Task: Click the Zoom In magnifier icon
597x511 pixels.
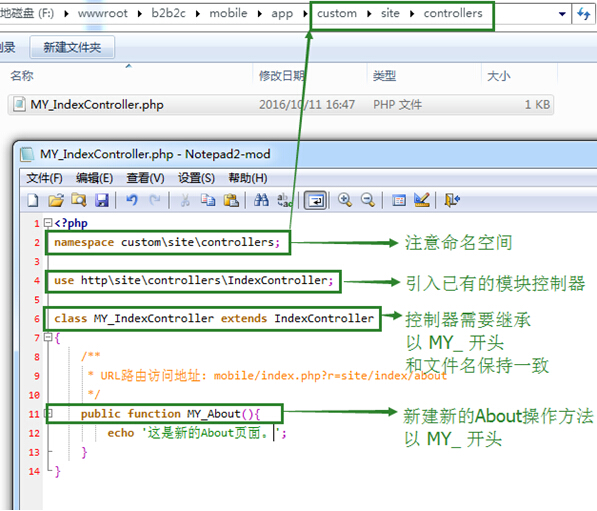Action: (x=345, y=200)
